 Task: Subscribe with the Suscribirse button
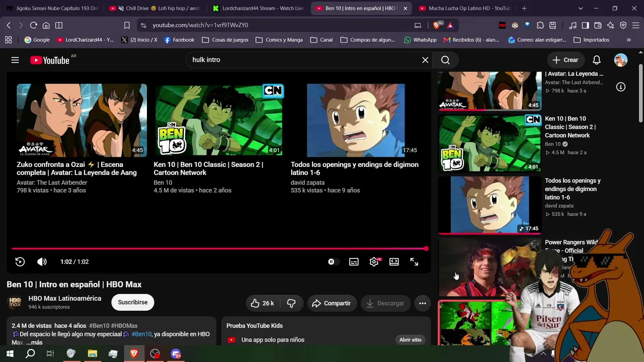tap(133, 302)
